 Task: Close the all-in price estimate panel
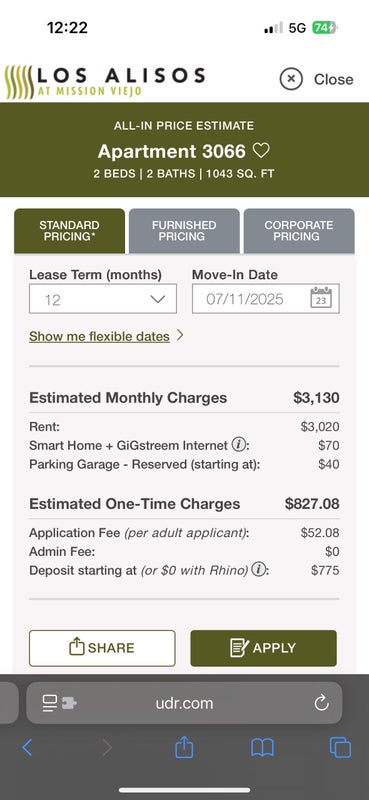tap(316, 79)
